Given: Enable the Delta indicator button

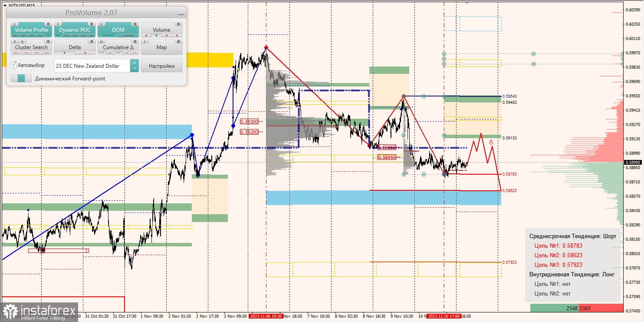Looking at the screenshot, I should point(75,47).
